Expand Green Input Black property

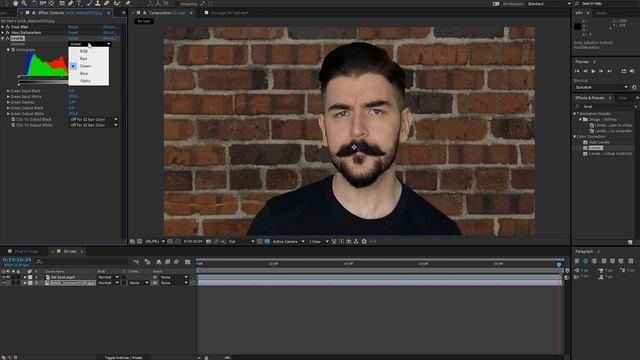8,91
